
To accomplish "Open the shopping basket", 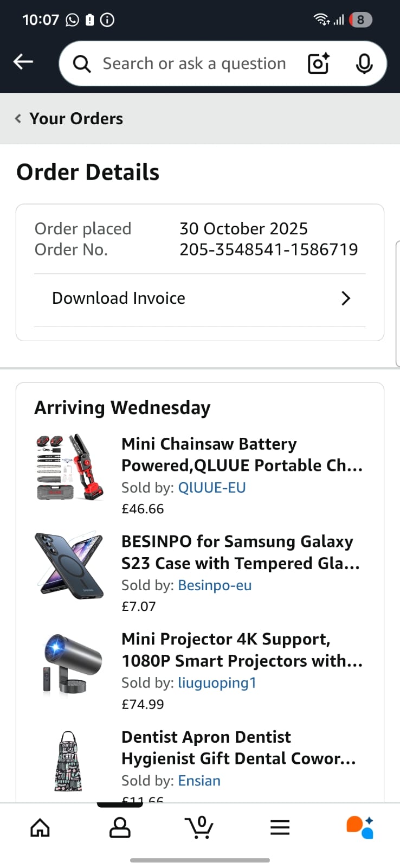I will 199,827.
